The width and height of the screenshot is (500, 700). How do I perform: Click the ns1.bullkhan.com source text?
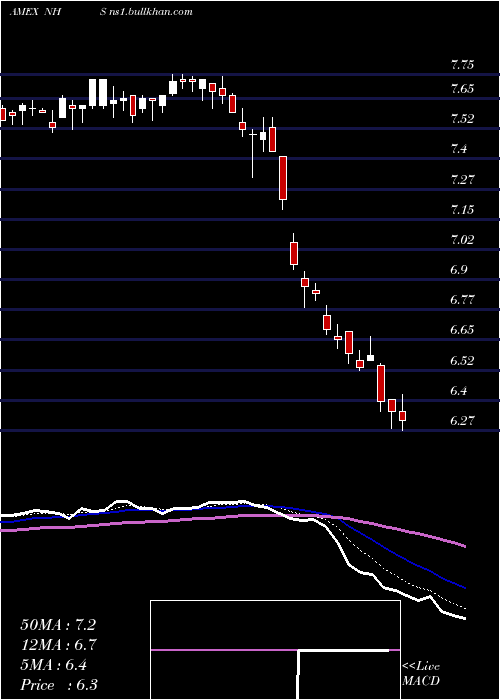coord(152,11)
